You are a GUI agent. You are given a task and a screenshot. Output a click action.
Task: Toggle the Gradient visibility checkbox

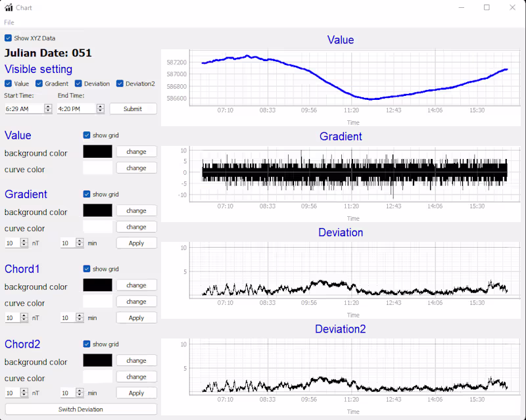click(x=39, y=83)
